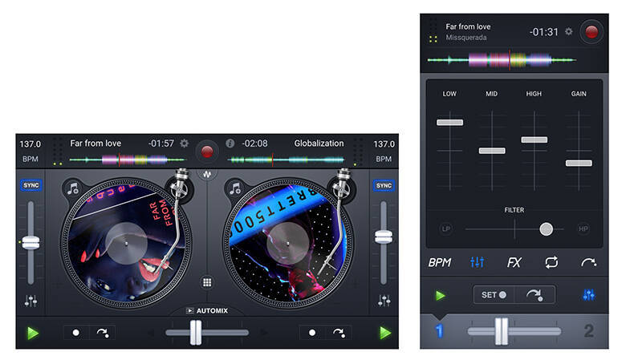The width and height of the screenshot is (626, 364).
Task: Open add-track music icon on left deck
Action: (x=73, y=188)
